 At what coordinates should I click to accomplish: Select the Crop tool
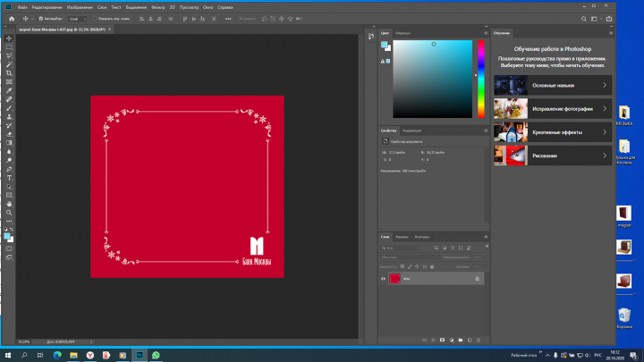coord(9,73)
